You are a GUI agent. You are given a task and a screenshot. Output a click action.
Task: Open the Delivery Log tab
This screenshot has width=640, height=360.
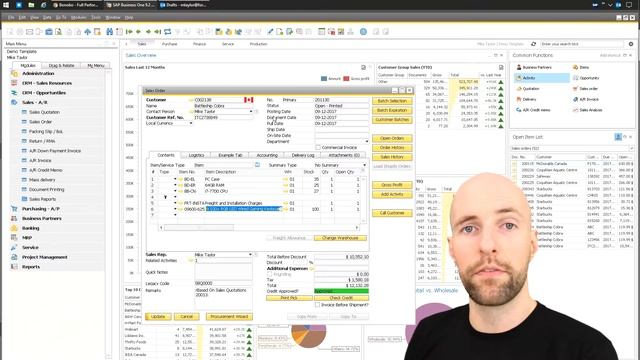tap(303, 155)
